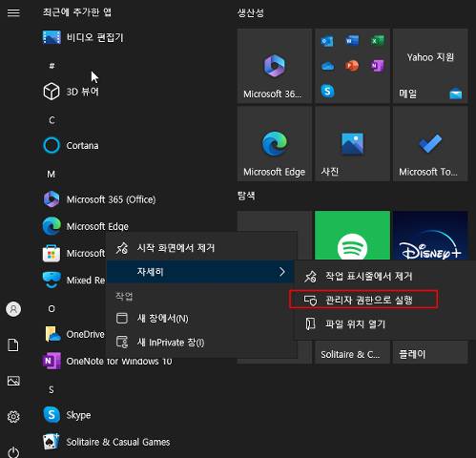The width and height of the screenshot is (476, 458).
Task: Open the Yahoo 지원 메일 tile
Action: click(430, 66)
